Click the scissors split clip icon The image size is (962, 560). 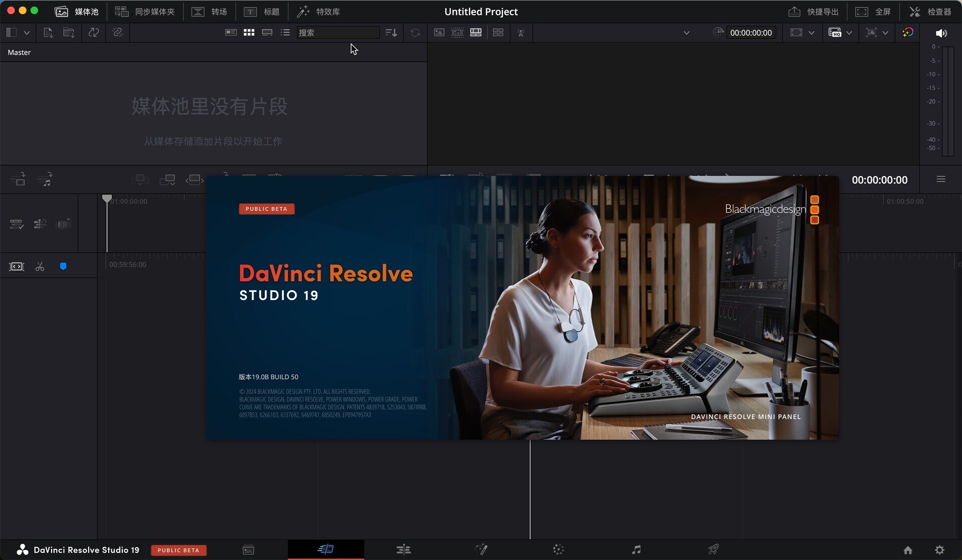tap(40, 266)
